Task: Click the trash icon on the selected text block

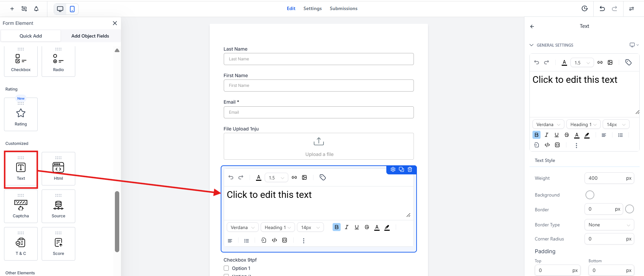Action: pos(410,169)
